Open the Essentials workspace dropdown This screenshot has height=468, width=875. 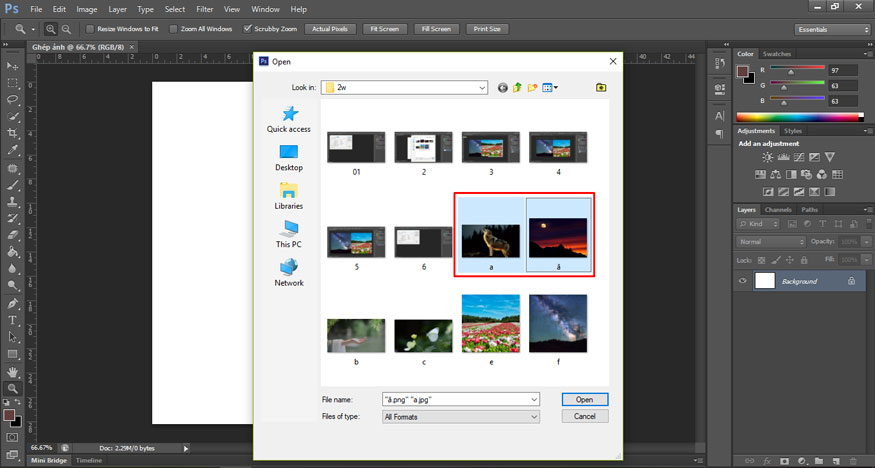point(832,29)
